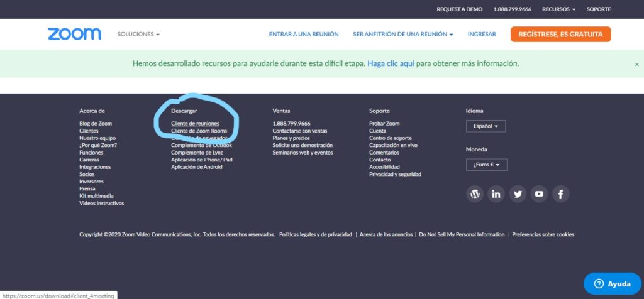The height and width of the screenshot is (299, 644).
Task: Open Cuenta support link
Action: click(377, 131)
